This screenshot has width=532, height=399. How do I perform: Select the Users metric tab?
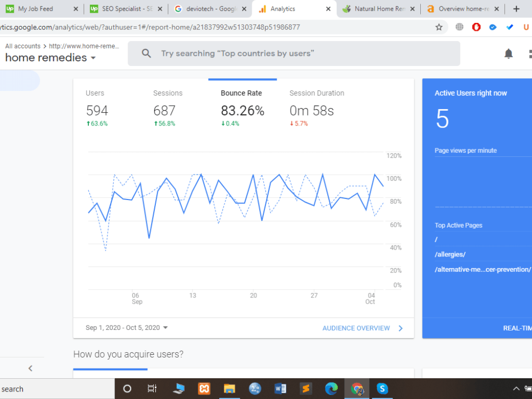click(97, 107)
